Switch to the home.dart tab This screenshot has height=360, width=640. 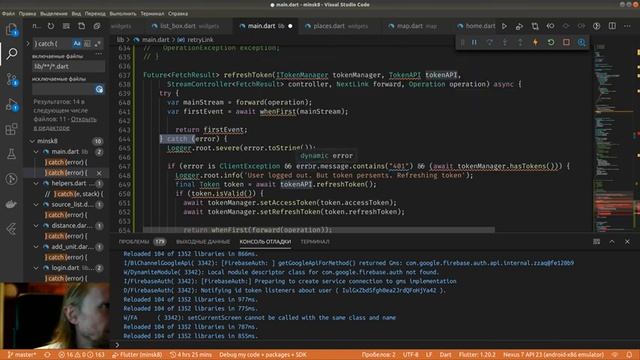point(476,26)
